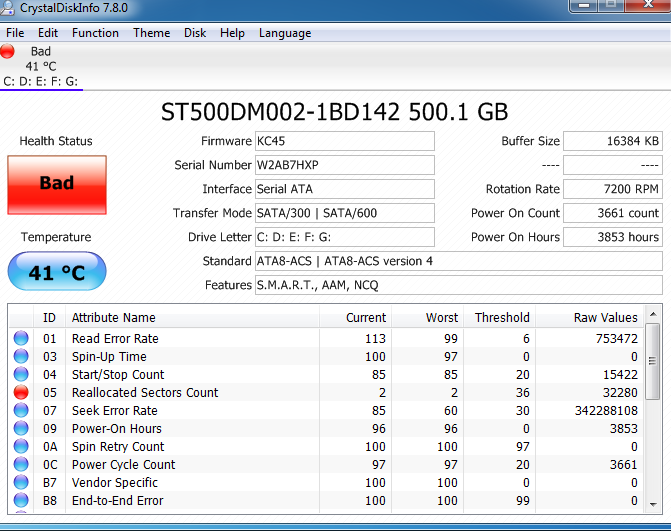
Task: Click the Serial Number field
Action: point(344,165)
